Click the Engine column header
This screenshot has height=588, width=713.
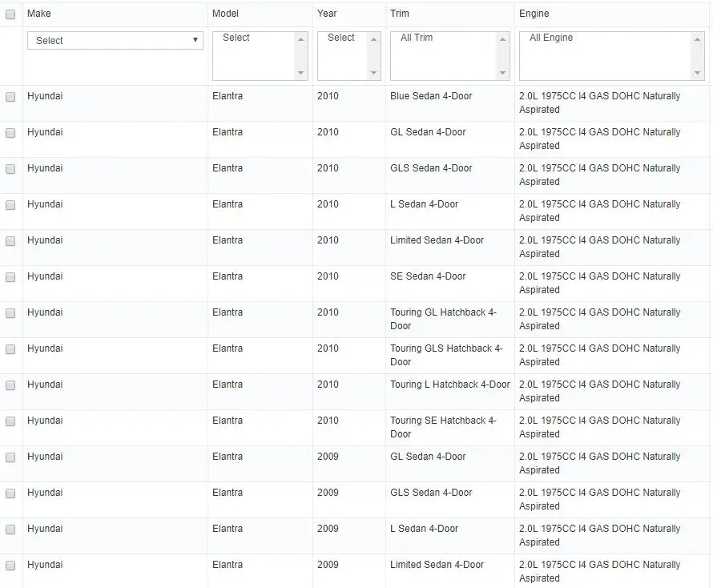click(x=534, y=14)
